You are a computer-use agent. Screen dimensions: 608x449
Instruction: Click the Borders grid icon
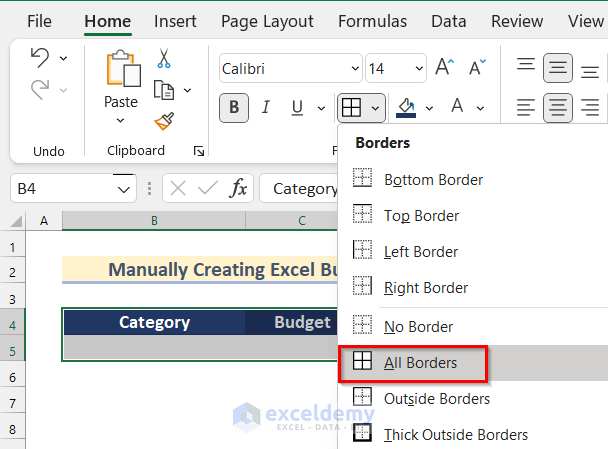351,107
